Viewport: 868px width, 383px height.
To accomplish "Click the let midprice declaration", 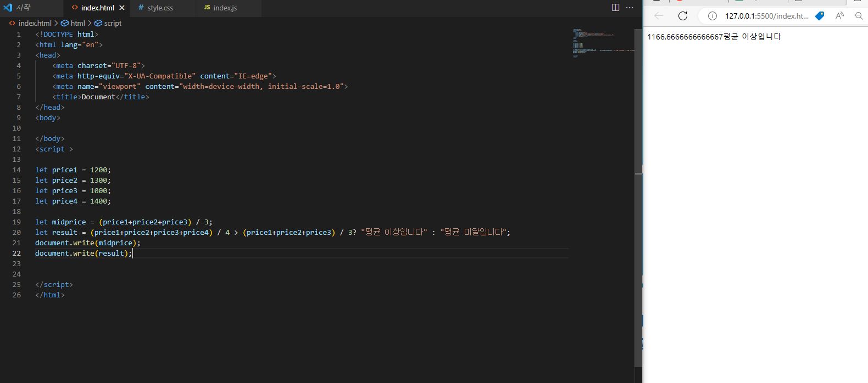I will tap(124, 222).
